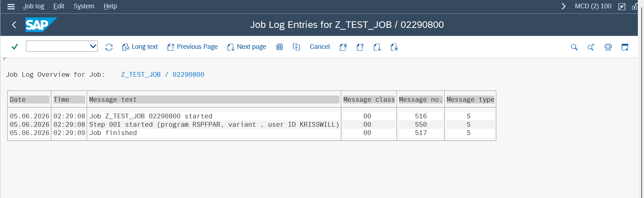Click the Cancel button

coord(320,47)
